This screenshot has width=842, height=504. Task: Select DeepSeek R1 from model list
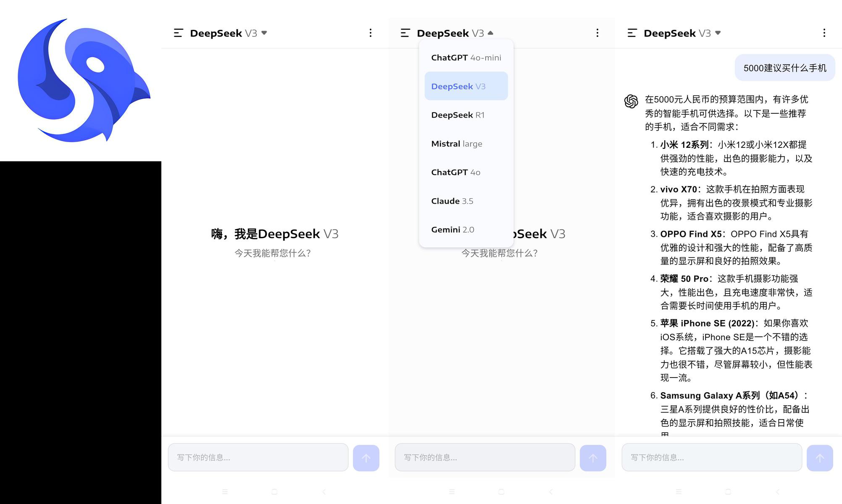[x=466, y=115]
